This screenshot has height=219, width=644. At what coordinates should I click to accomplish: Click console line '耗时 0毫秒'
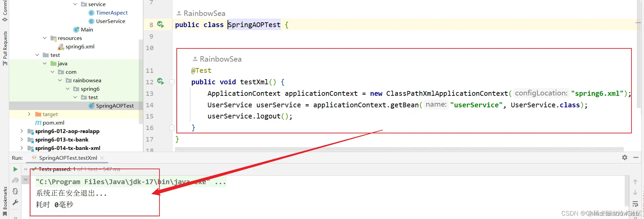pos(55,204)
